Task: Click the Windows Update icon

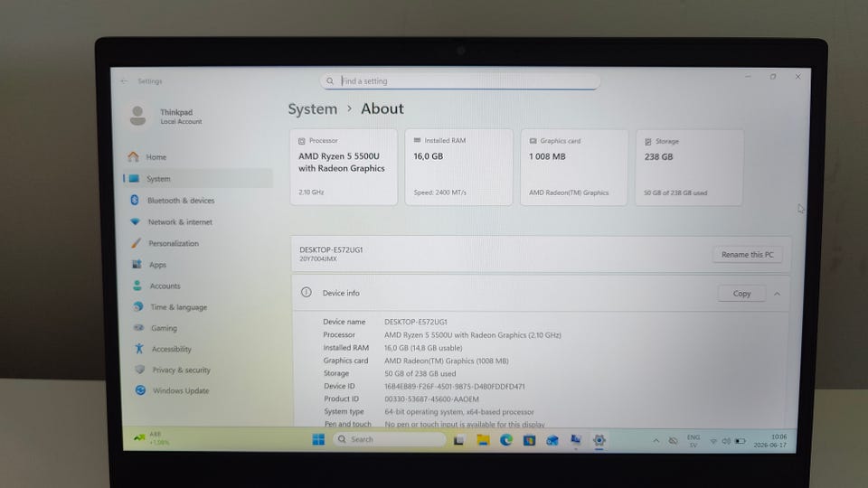Action: tap(141, 390)
